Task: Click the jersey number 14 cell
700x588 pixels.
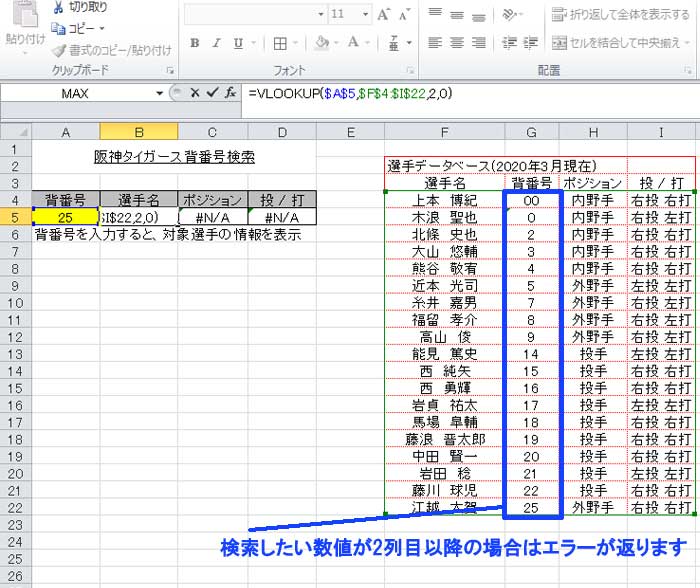Action: pos(531,354)
